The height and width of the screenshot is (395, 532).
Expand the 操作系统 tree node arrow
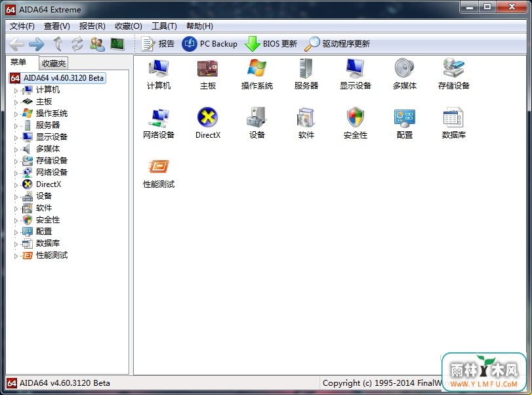pos(16,114)
